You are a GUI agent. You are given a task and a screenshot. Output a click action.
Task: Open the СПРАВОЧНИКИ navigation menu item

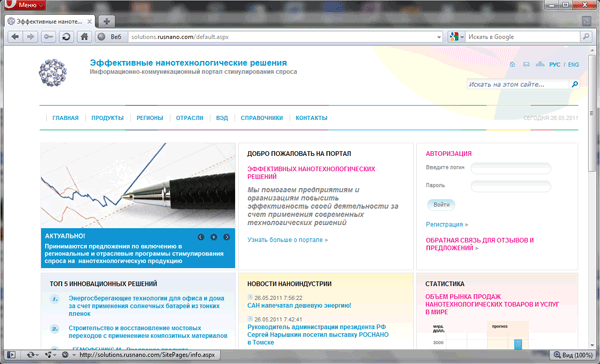click(x=262, y=118)
